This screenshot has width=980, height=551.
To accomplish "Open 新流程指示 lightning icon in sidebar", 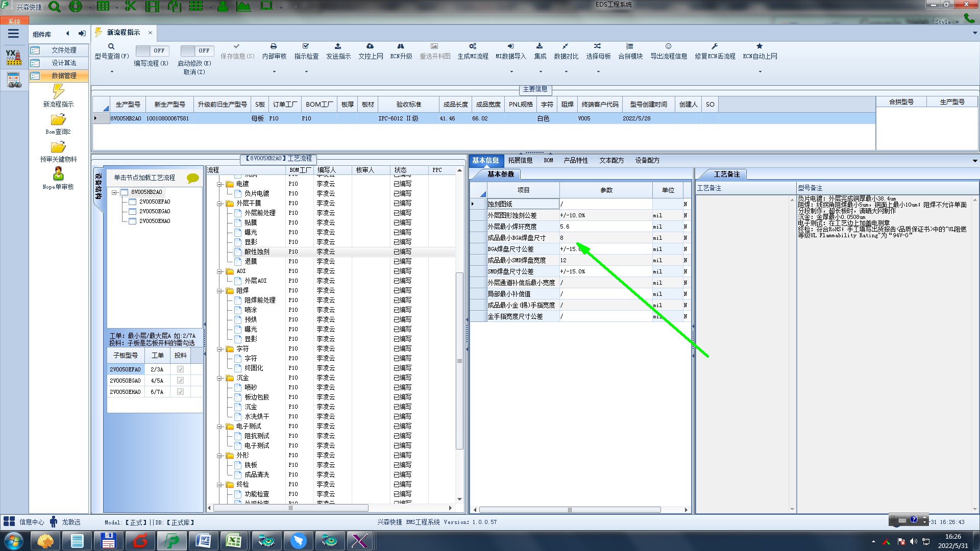I will point(58,92).
